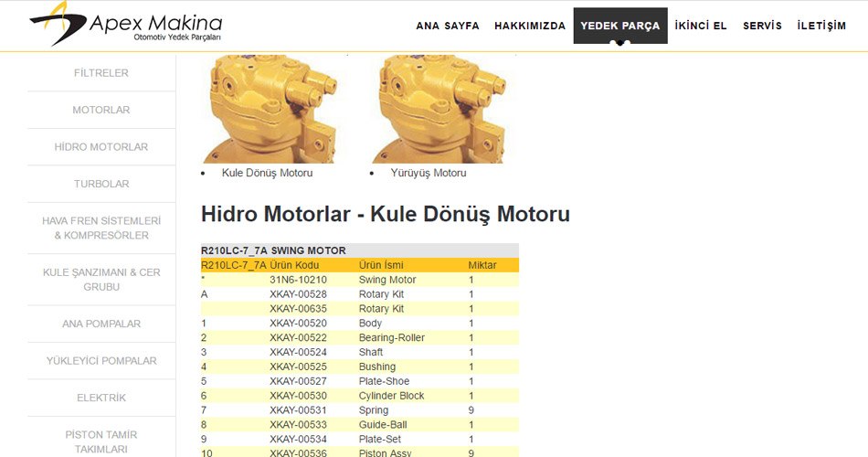The width and height of the screenshot is (868, 457).
Task: Select part code XKAY-00520
Action: pos(299,323)
